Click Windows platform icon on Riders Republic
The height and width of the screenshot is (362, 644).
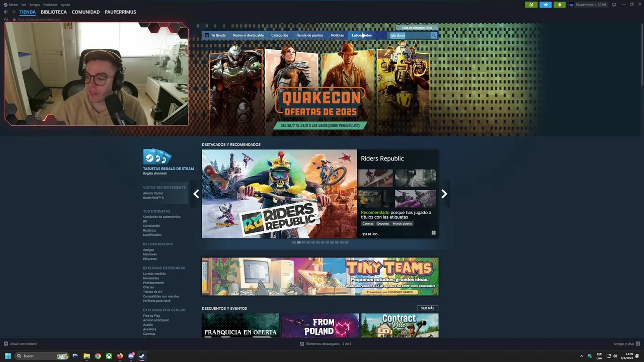(x=433, y=233)
